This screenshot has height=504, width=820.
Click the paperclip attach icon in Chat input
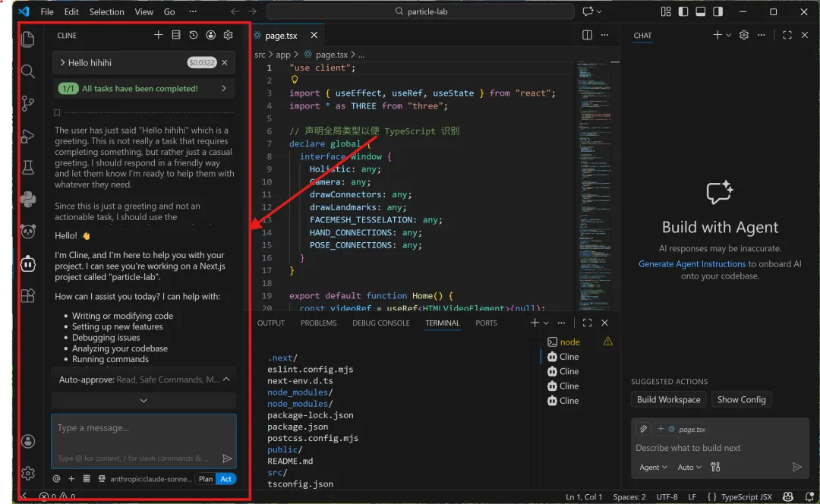pos(643,430)
